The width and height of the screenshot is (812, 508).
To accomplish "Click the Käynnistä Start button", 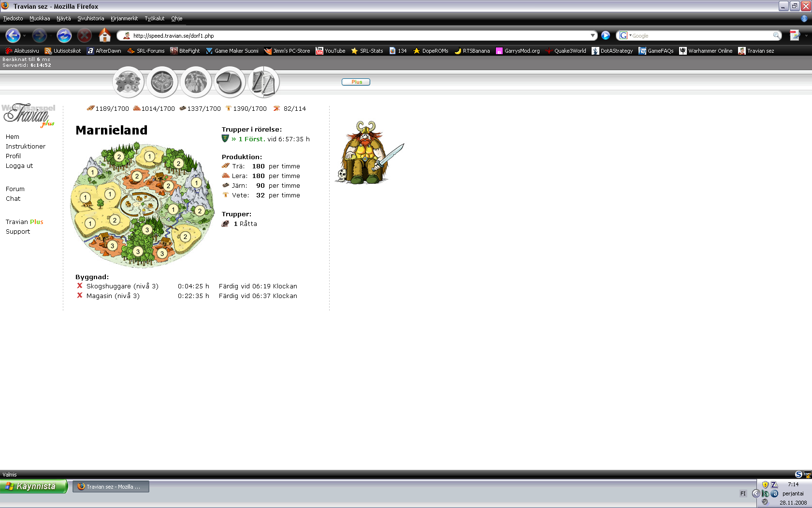I will (x=33, y=486).
